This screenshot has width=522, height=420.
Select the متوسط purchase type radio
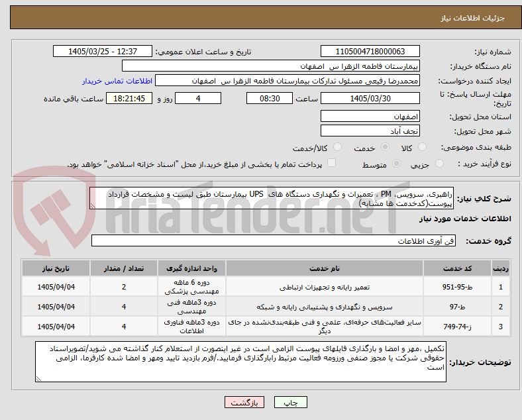coord(396,164)
